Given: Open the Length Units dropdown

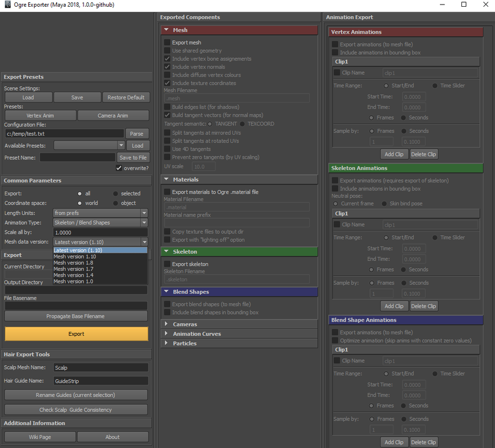Looking at the screenshot, I should [x=100, y=213].
